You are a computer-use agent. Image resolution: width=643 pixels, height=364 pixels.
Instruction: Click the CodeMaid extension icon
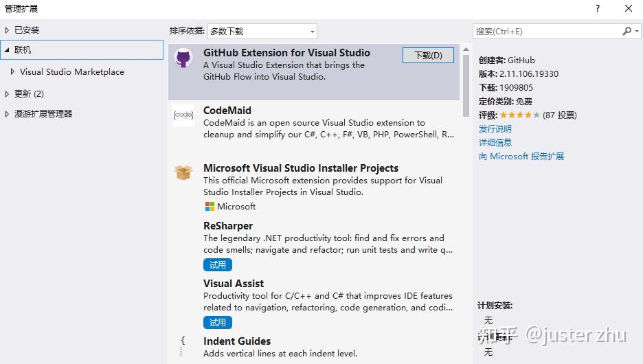coord(183,115)
